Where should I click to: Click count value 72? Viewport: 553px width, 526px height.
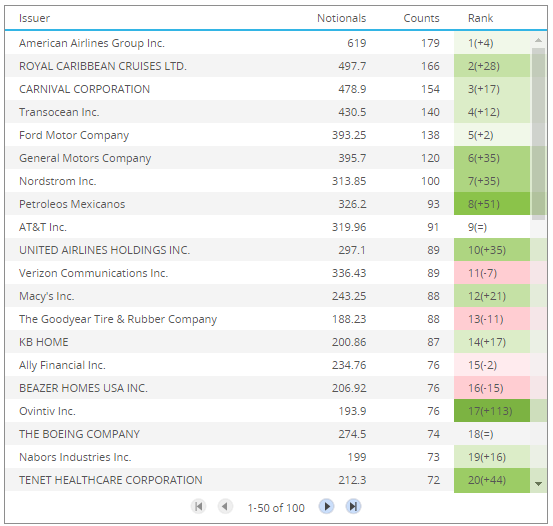coord(433,480)
